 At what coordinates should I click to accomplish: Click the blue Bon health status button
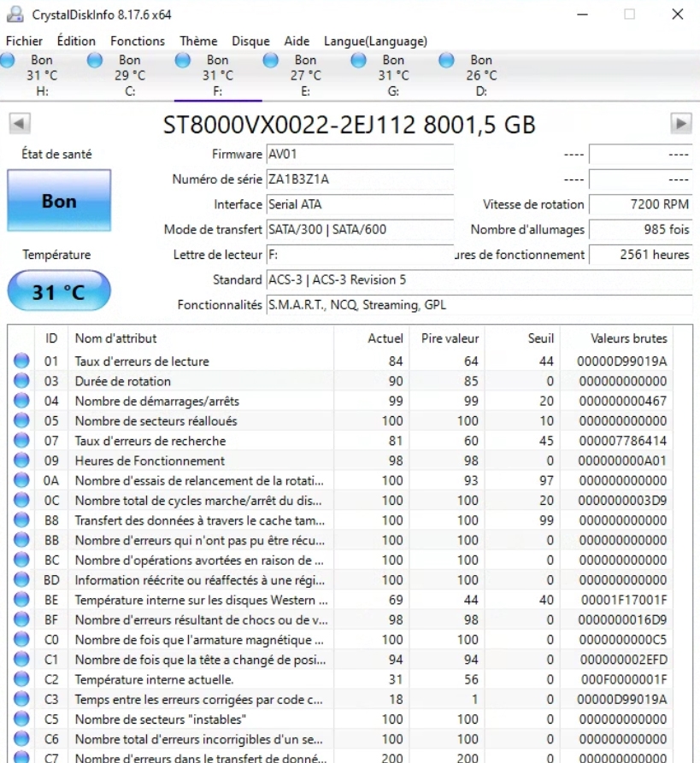coord(59,202)
